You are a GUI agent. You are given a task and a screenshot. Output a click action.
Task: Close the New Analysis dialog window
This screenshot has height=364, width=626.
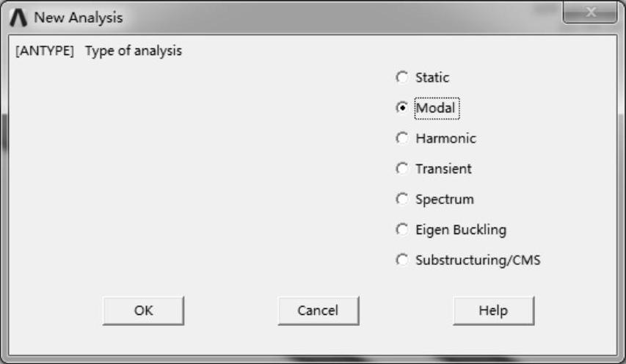click(591, 13)
